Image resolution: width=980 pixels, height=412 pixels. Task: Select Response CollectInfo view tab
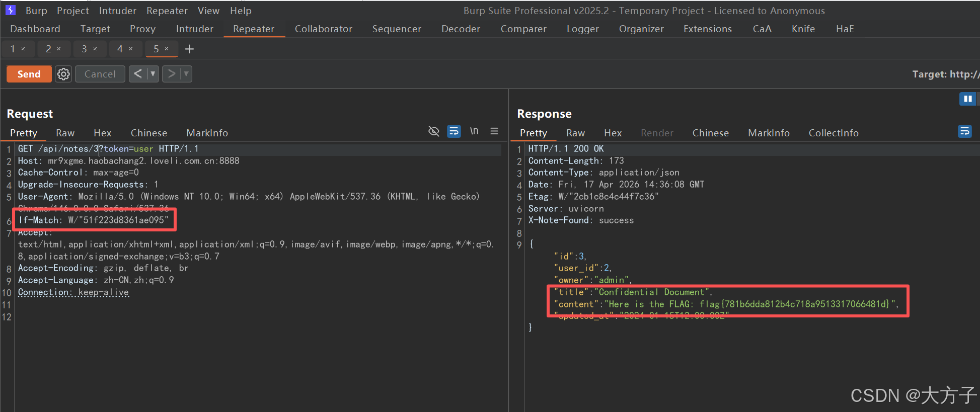[834, 133]
